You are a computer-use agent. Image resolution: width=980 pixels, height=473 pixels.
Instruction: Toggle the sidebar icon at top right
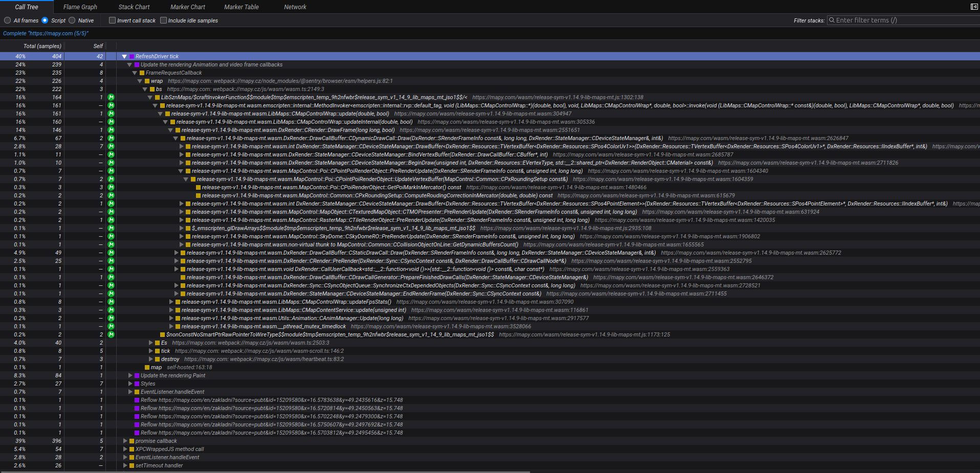pyautogui.click(x=974, y=7)
